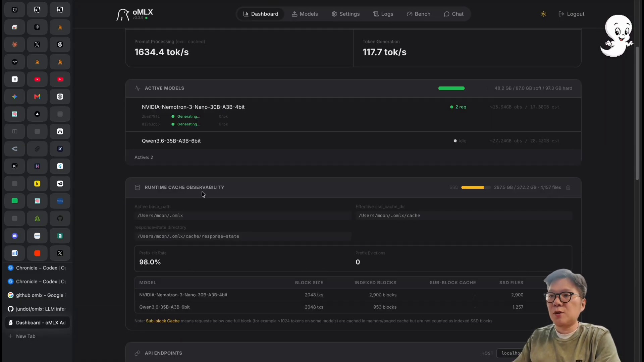644x362 pixels.
Task: Click the oMLX penguin logo
Action: 123,14
